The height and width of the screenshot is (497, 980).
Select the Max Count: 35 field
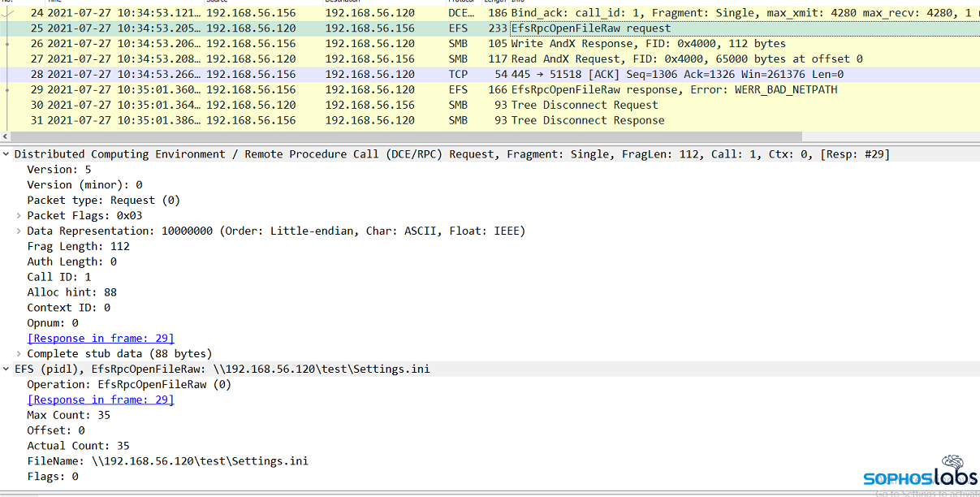(68, 415)
